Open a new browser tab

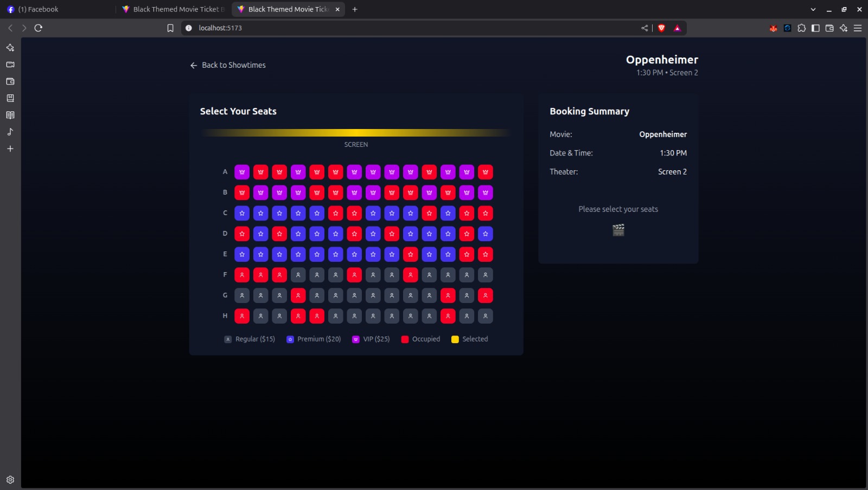(355, 9)
